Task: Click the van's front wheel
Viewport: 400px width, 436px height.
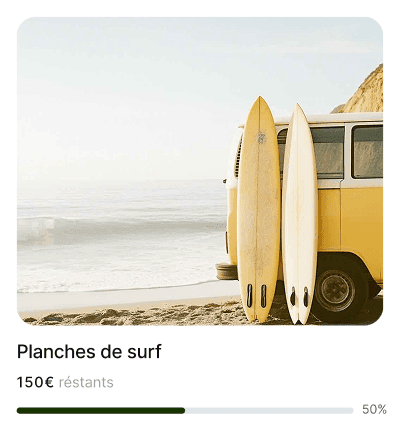Action: 337,289
